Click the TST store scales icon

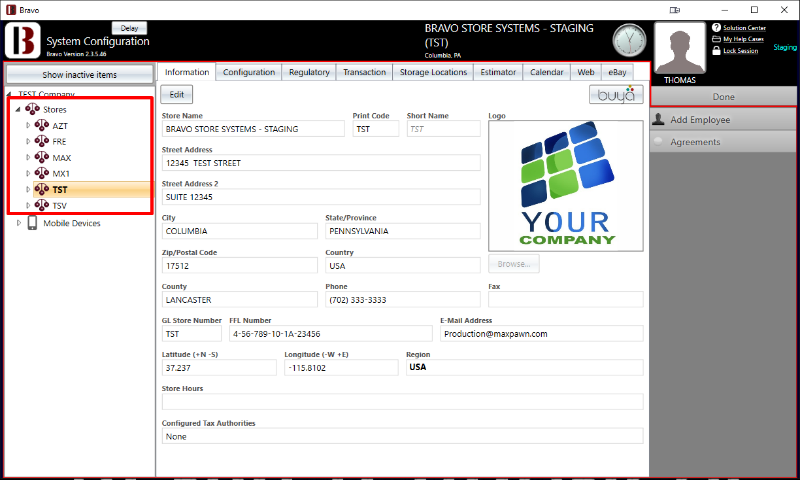pos(42,189)
